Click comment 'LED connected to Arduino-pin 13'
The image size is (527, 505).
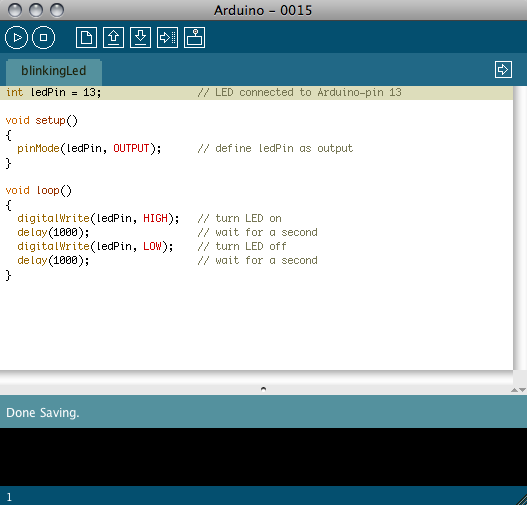click(x=308, y=92)
